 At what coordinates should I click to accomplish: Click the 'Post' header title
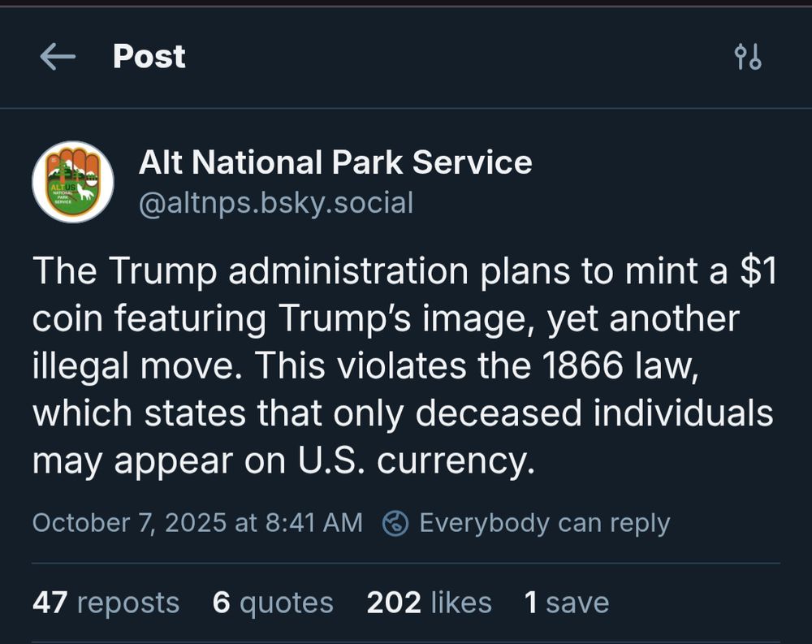click(149, 56)
